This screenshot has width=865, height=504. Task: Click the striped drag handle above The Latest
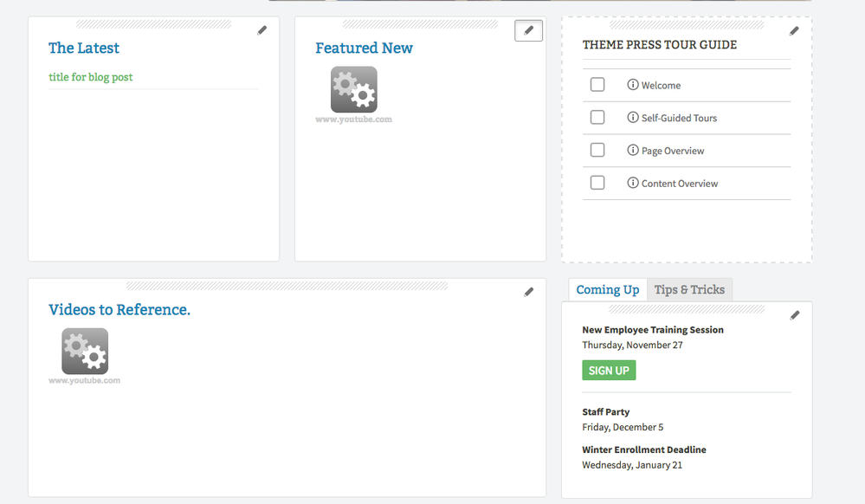[x=153, y=24]
